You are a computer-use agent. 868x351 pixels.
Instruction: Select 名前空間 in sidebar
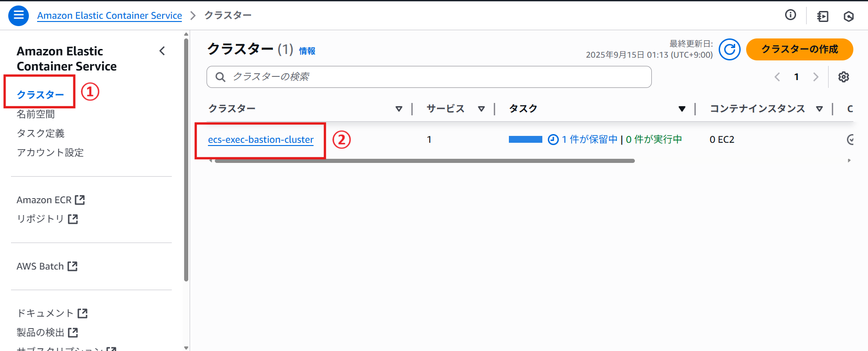pos(36,114)
